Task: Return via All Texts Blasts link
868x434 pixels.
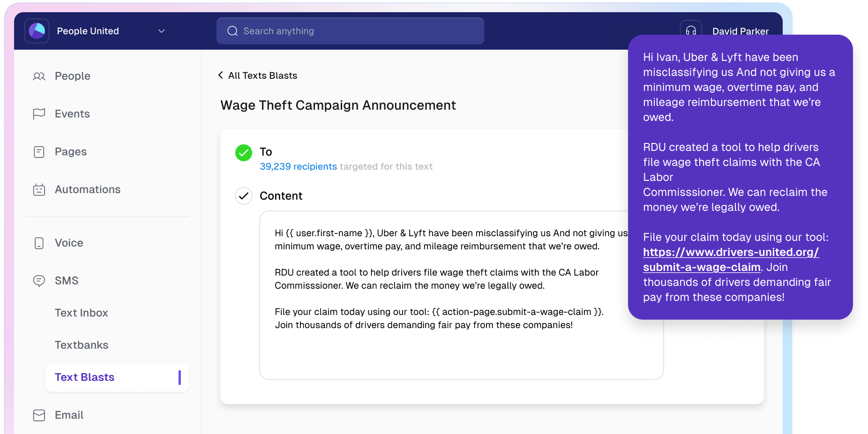Action: (262, 75)
